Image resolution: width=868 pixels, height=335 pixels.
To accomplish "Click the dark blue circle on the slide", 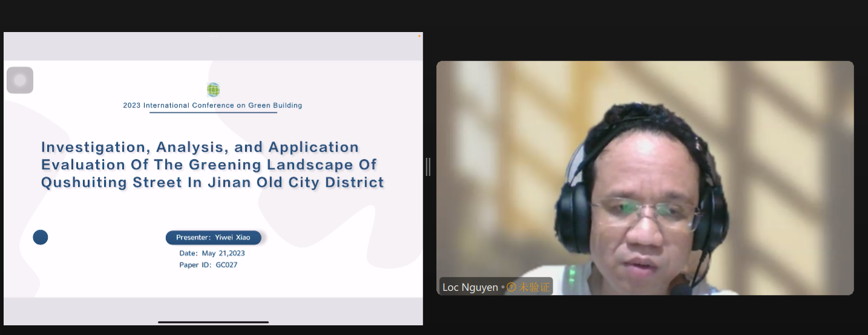I will (x=41, y=238).
